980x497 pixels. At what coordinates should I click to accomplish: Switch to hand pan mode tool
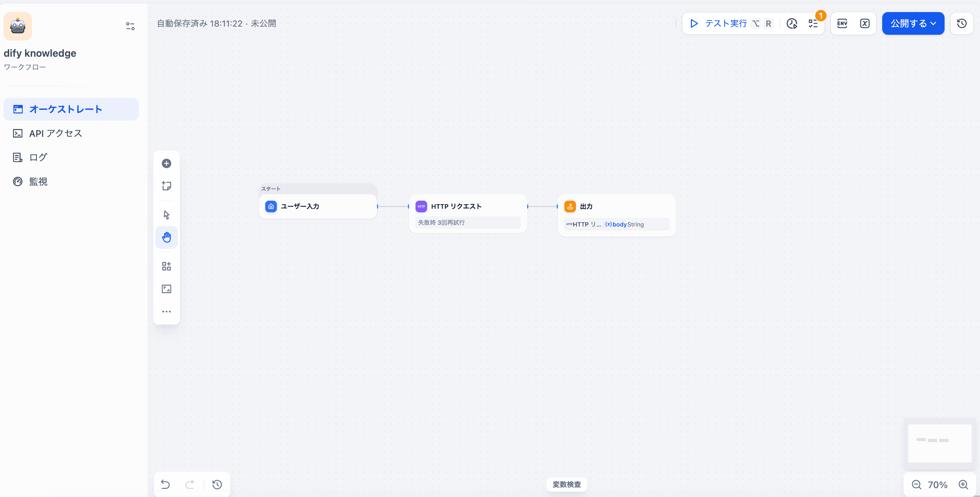tap(166, 238)
